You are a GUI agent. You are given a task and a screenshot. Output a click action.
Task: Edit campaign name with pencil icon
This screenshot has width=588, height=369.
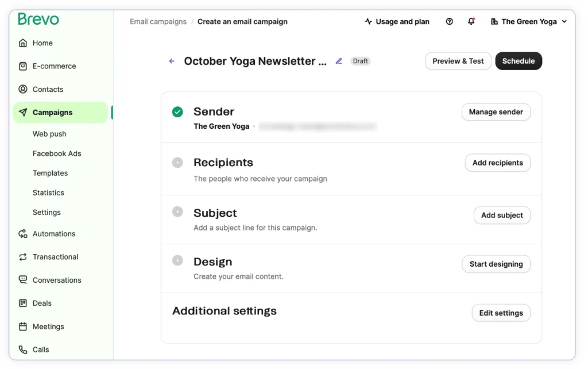click(x=339, y=61)
